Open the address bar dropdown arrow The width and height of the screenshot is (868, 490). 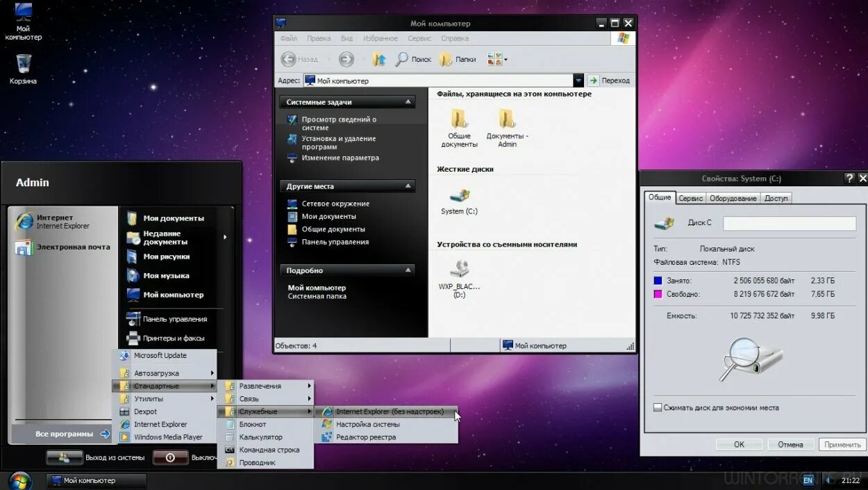578,81
